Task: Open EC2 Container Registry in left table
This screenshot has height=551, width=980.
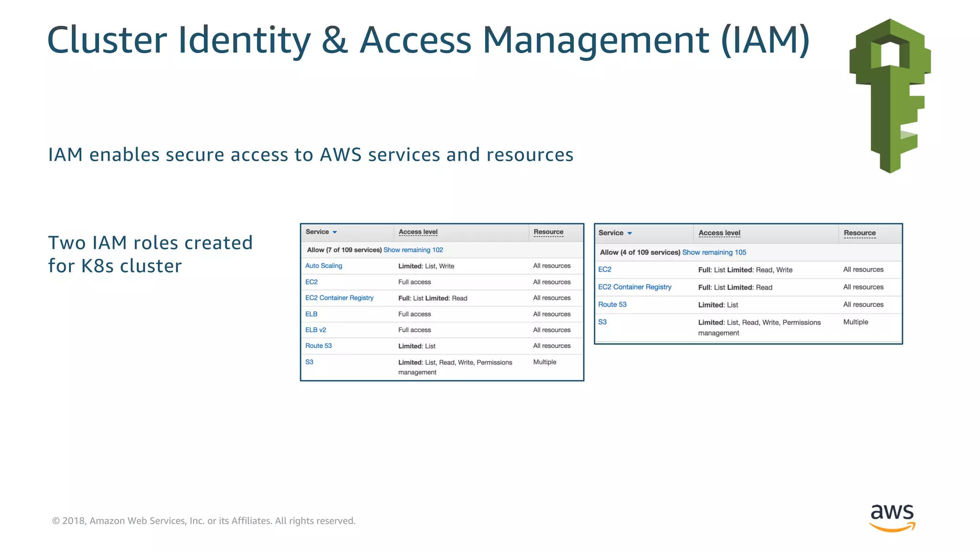Action: pyautogui.click(x=339, y=298)
